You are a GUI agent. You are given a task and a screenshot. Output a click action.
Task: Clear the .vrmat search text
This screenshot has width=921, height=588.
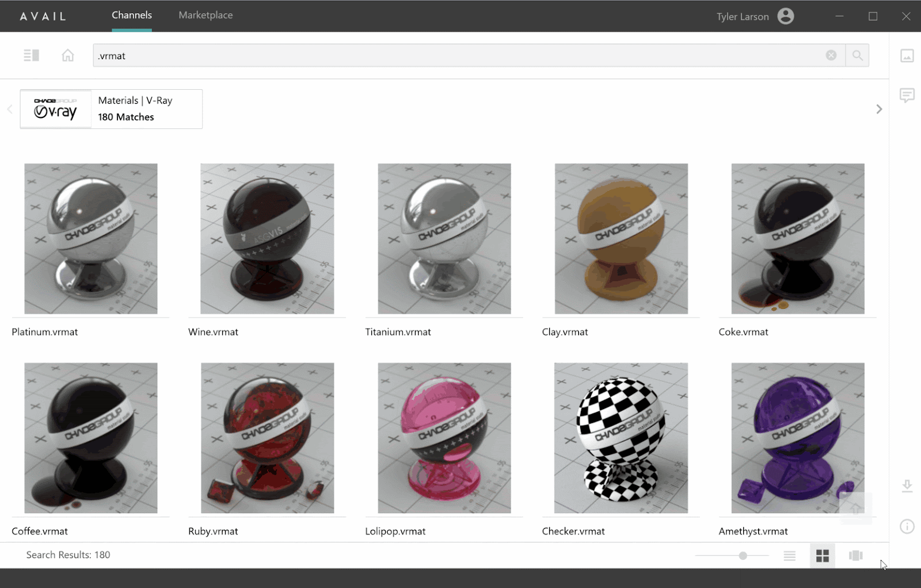(x=831, y=55)
